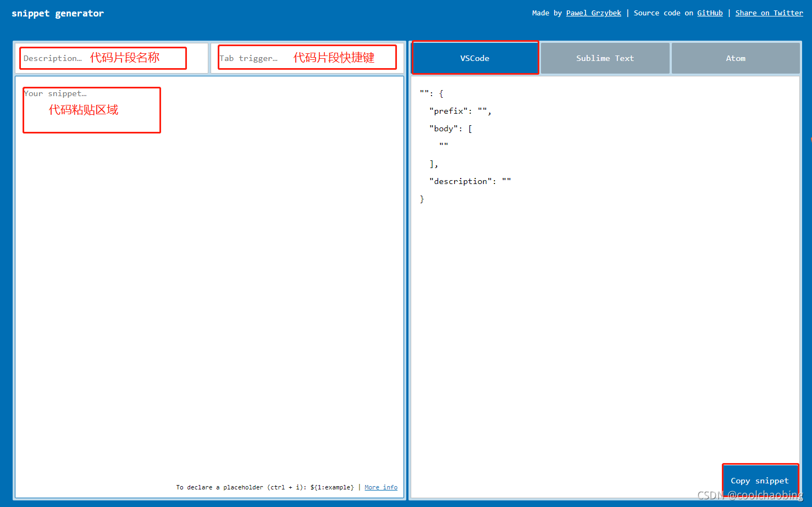
Task: Focus the Tab trigger input field
Action: click(307, 58)
